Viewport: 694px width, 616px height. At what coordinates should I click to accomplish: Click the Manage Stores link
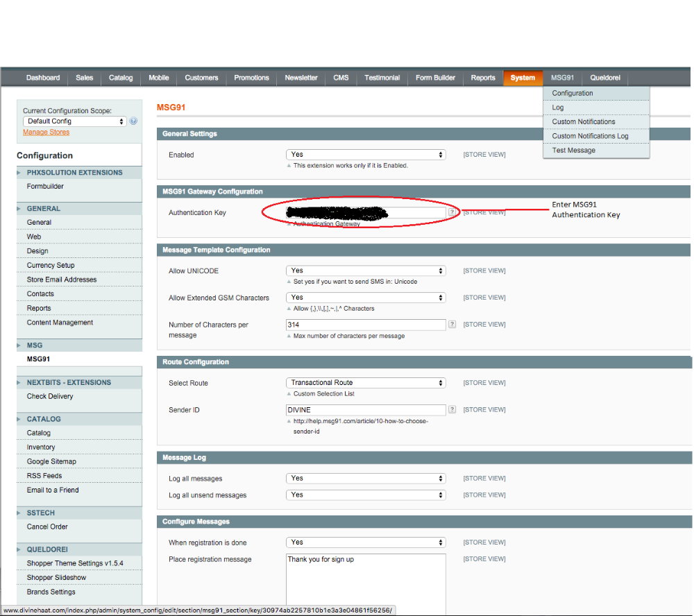(46, 132)
